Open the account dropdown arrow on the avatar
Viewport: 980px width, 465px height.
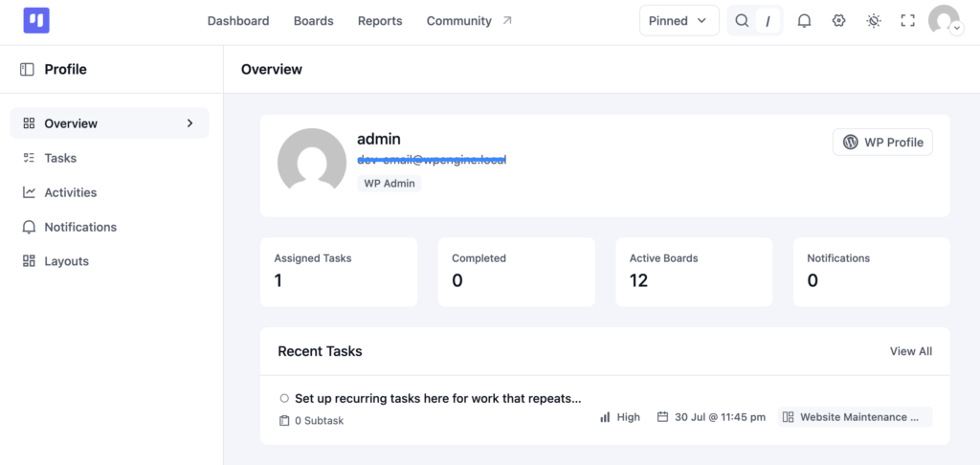click(x=956, y=28)
